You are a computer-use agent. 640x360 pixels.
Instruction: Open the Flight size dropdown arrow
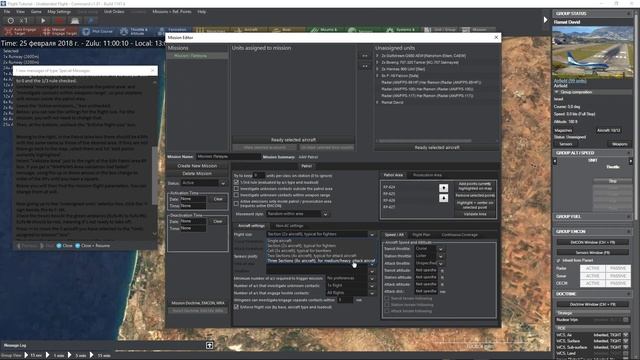point(372,234)
